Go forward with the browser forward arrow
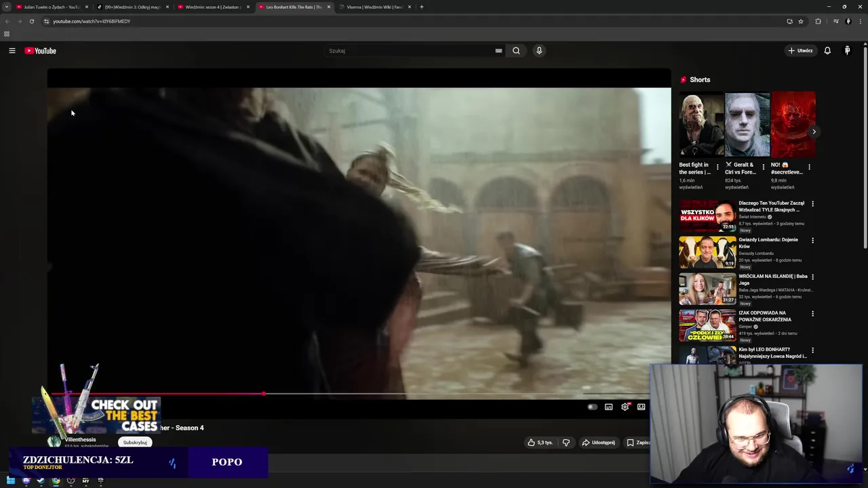The height and width of the screenshot is (488, 868). [19, 21]
